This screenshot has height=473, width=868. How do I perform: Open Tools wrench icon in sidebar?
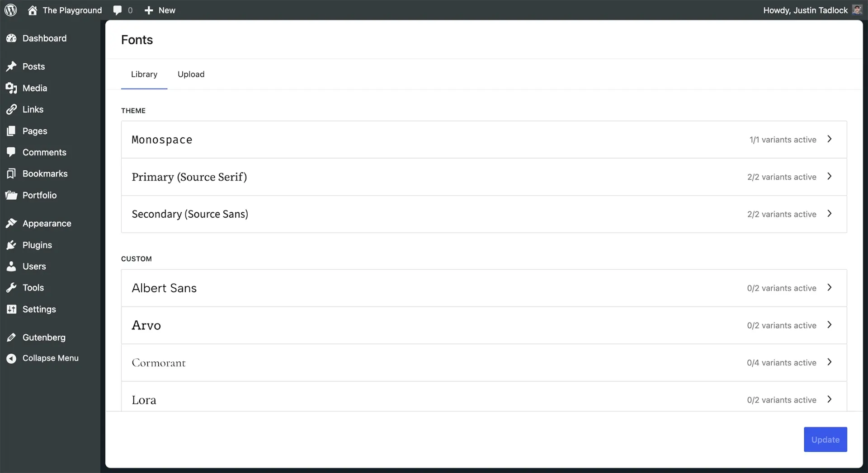11,288
